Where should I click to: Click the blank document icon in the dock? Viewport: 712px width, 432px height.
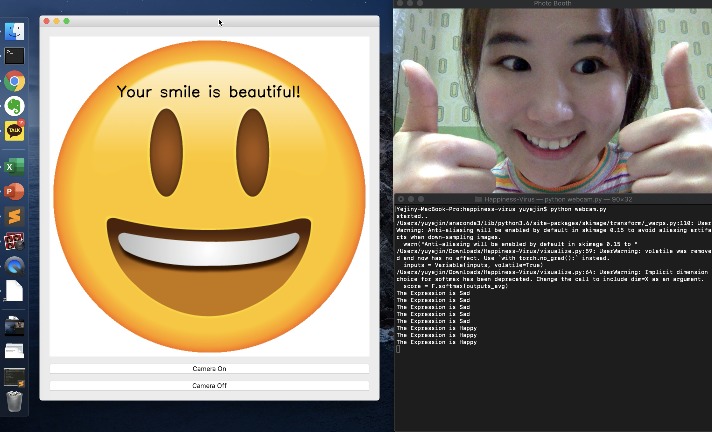(15, 291)
